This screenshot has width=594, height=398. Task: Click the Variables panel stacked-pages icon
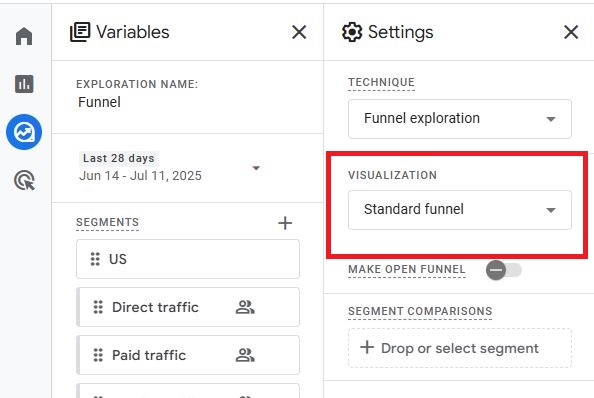pyautogui.click(x=80, y=32)
